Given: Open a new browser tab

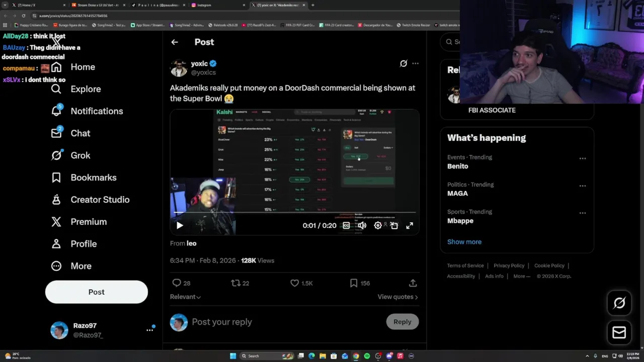Looking at the screenshot, I should [313, 5].
